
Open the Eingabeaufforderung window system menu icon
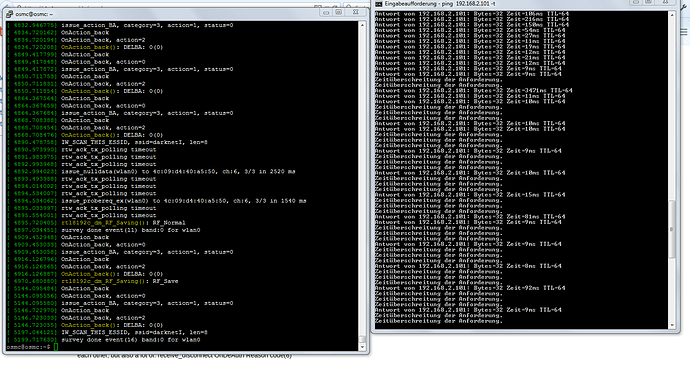tap(378, 4)
